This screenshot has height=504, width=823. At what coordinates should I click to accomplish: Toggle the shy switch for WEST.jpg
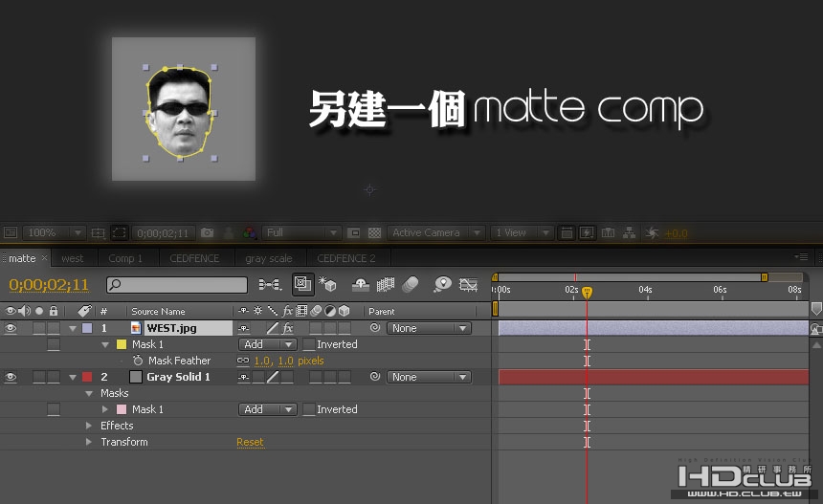243,328
